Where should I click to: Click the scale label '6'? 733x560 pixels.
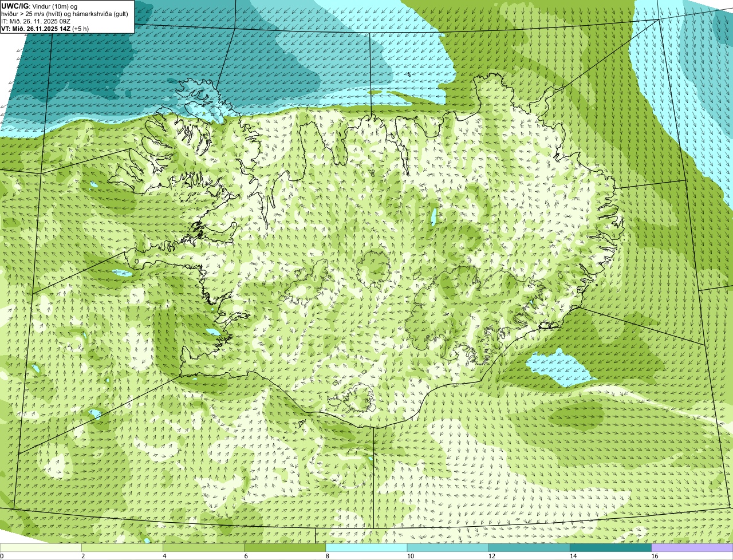(x=246, y=556)
